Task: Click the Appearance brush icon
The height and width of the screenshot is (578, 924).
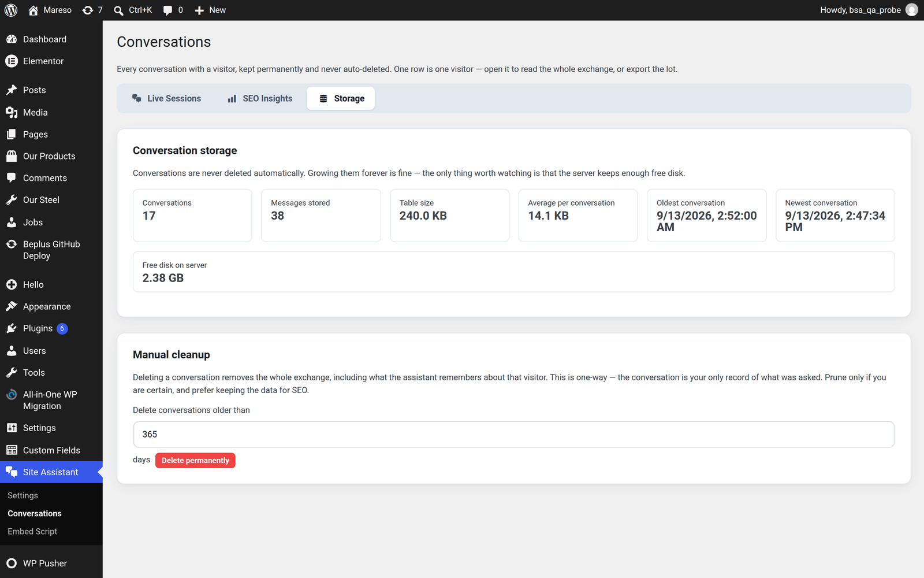Action: (12, 307)
